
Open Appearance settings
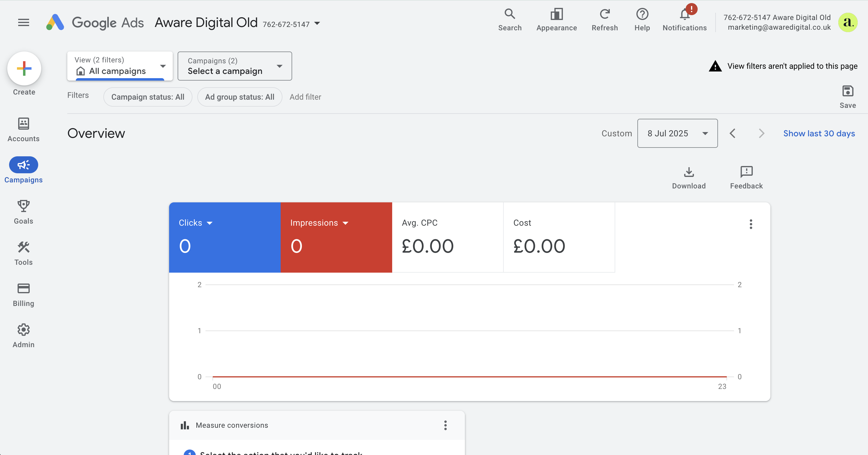(x=556, y=20)
